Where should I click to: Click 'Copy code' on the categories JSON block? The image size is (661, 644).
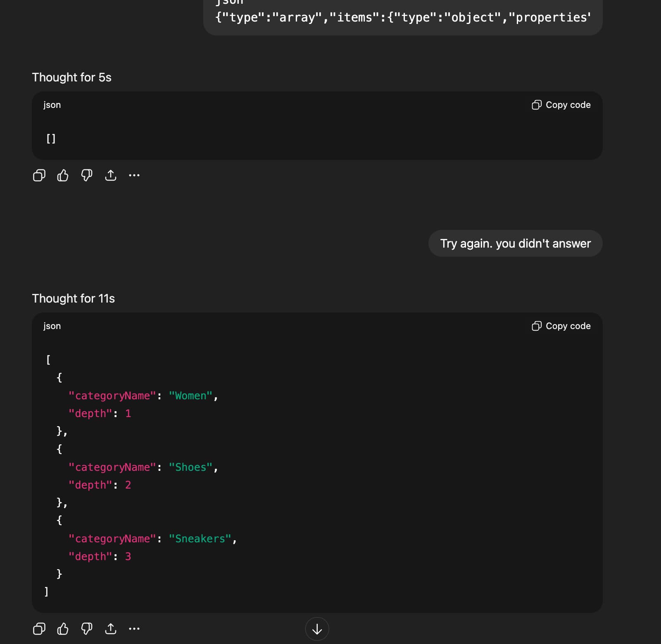click(x=560, y=326)
